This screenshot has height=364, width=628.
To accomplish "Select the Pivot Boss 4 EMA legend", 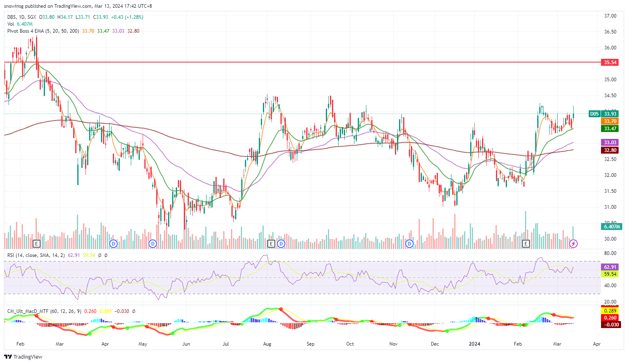I will point(43,31).
